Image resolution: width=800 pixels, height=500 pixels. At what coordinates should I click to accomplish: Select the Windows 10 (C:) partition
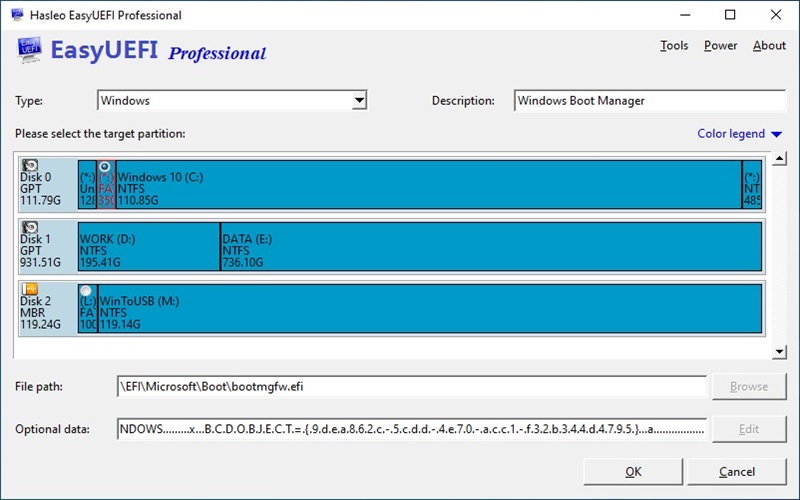coord(429,184)
